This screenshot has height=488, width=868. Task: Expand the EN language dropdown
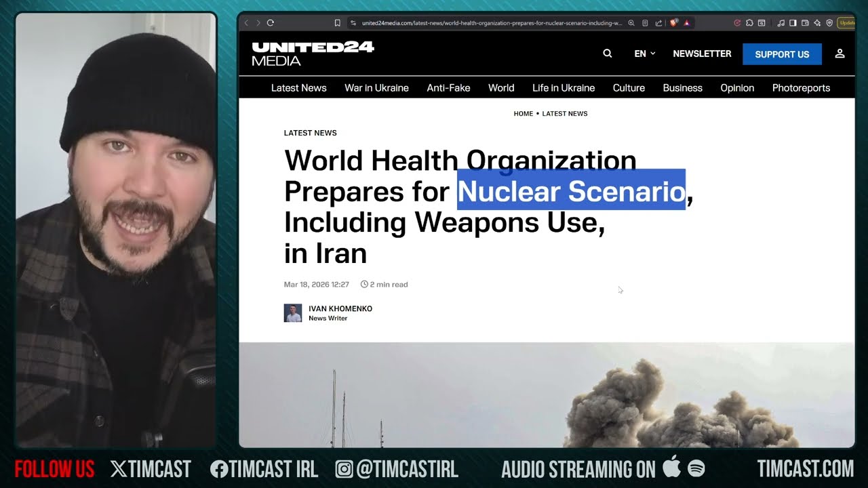[644, 54]
